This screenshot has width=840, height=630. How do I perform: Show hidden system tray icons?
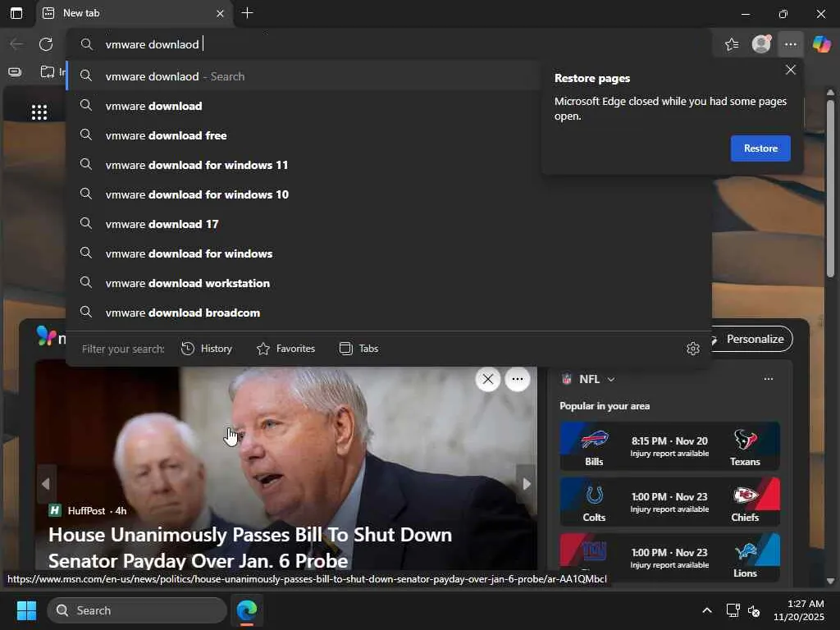pyautogui.click(x=706, y=610)
